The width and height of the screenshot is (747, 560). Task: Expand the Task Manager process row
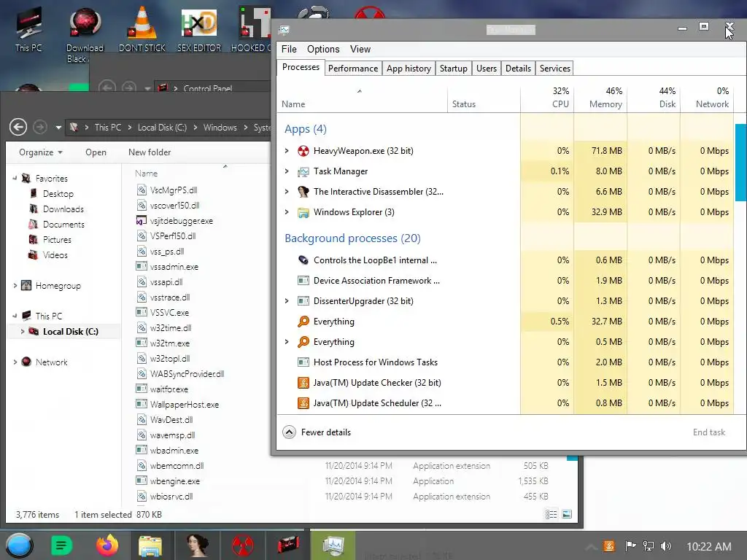coord(287,171)
